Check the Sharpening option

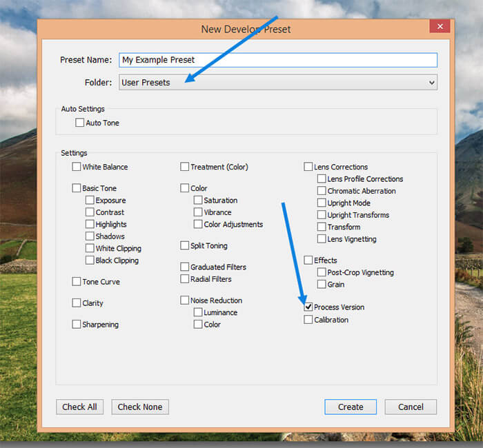(x=76, y=324)
